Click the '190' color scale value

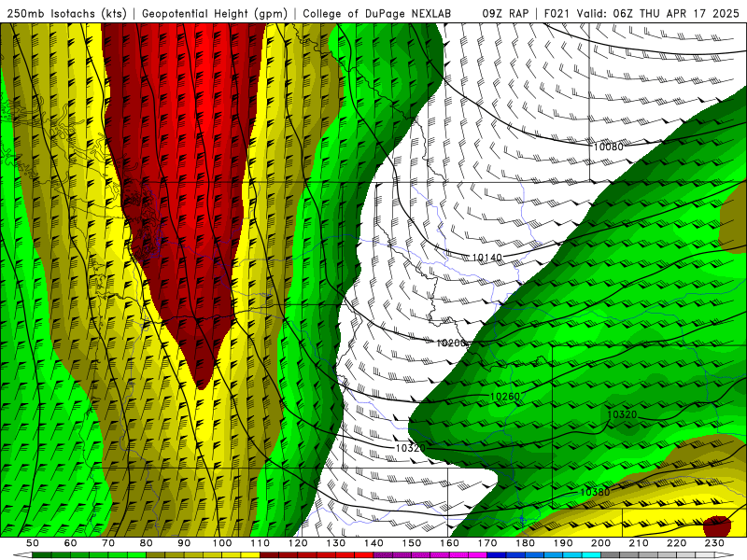(x=564, y=543)
